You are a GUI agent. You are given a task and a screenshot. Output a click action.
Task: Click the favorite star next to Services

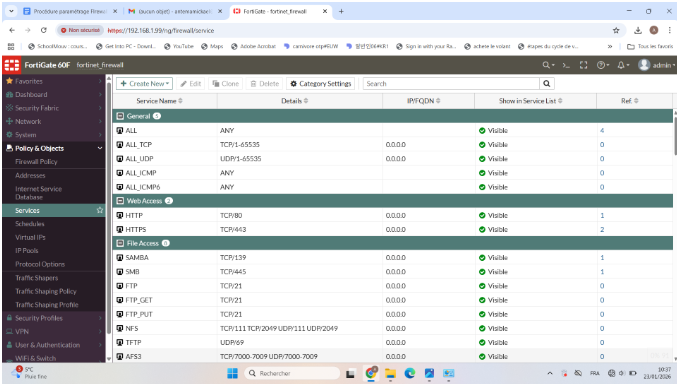(x=100, y=210)
